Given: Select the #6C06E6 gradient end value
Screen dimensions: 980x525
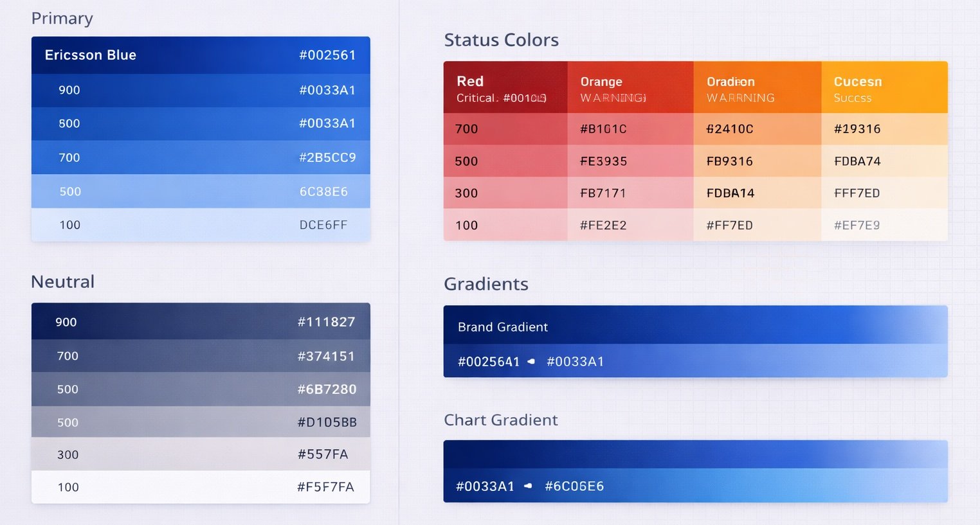Looking at the screenshot, I should point(574,486).
